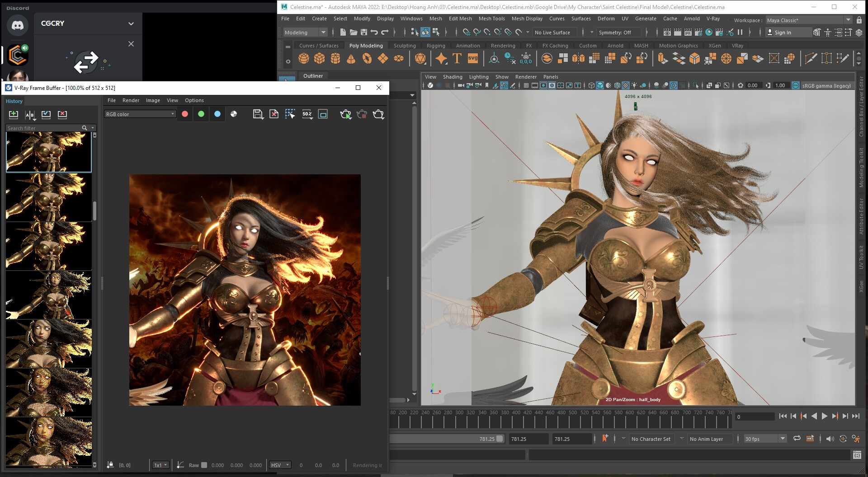Image resolution: width=868 pixels, height=477 pixels.
Task: Click the A/B compare icon in History
Action: point(30,115)
